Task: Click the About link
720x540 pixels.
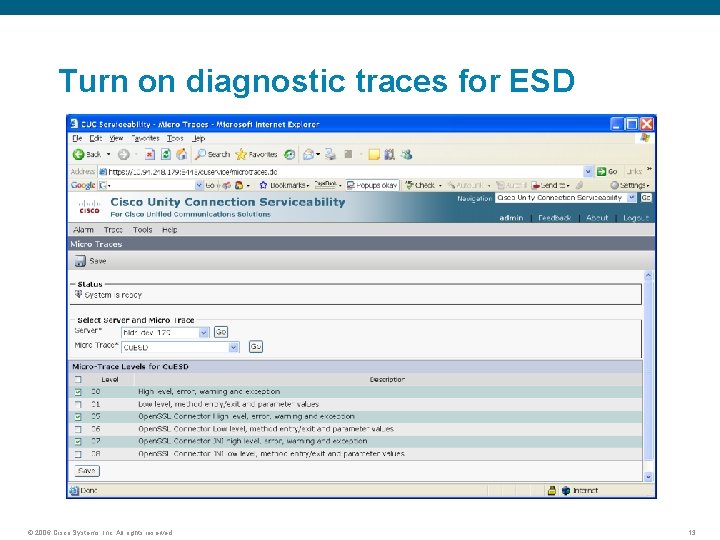Action: [x=597, y=218]
